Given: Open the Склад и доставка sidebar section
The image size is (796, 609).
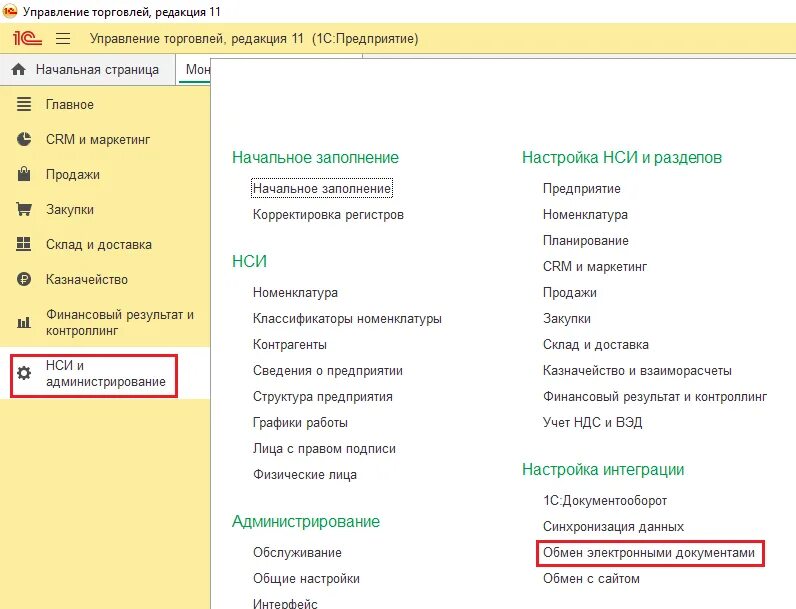Looking at the screenshot, I should [x=98, y=245].
